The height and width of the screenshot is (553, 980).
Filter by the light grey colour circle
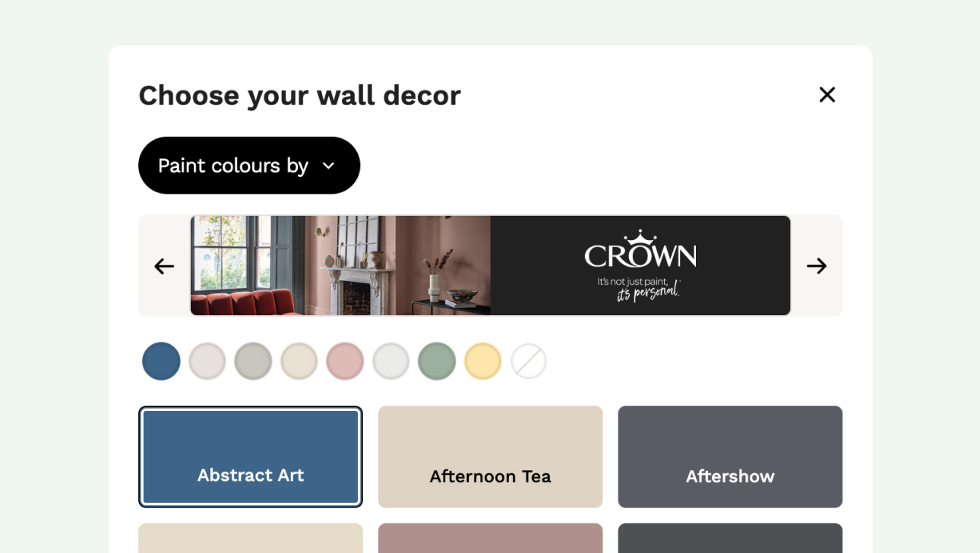tap(391, 361)
